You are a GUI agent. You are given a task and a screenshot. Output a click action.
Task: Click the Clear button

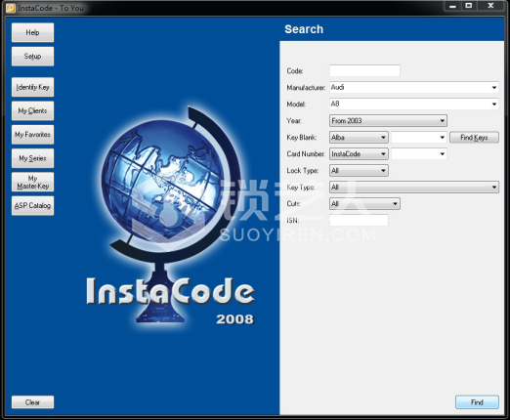point(32,402)
